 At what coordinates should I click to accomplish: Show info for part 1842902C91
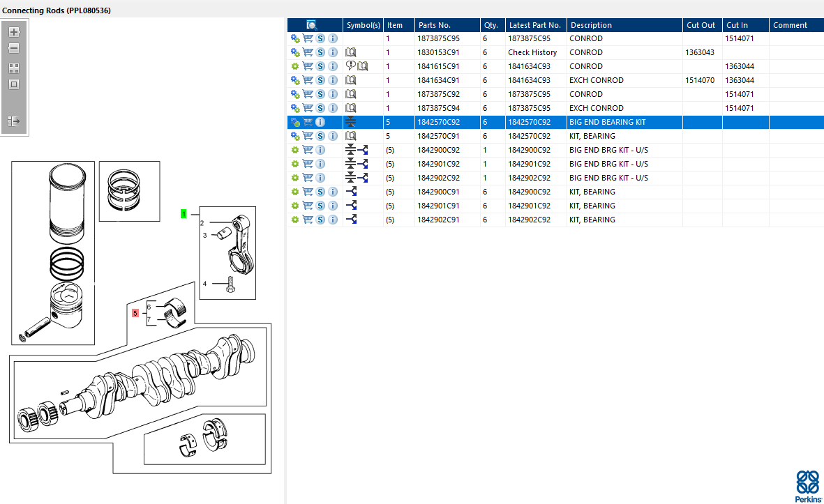(334, 220)
